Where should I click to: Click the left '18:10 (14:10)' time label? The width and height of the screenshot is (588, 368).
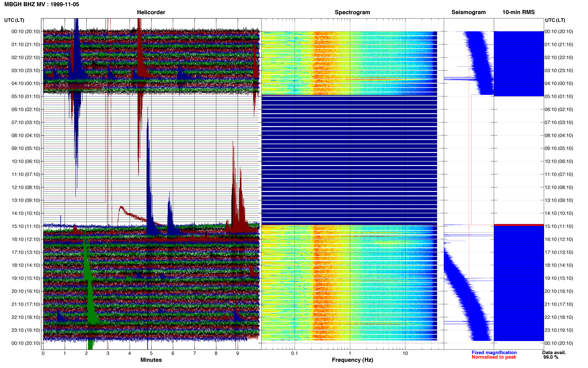(26, 265)
